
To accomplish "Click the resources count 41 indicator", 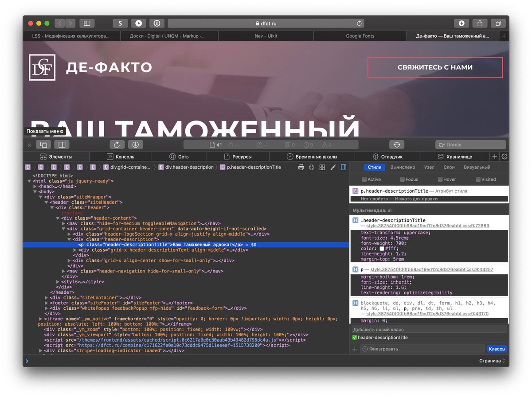I will (216, 145).
